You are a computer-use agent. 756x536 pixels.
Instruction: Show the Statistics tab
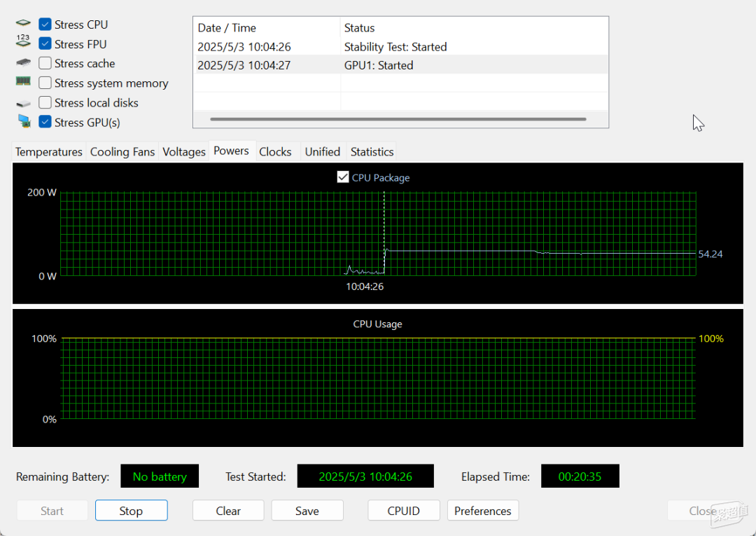point(372,151)
